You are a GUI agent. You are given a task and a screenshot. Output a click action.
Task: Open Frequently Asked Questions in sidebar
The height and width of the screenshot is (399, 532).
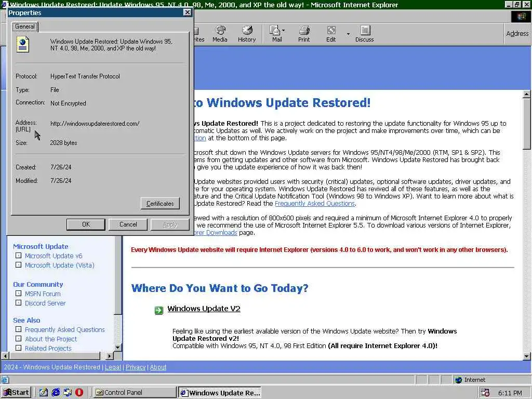(64, 329)
